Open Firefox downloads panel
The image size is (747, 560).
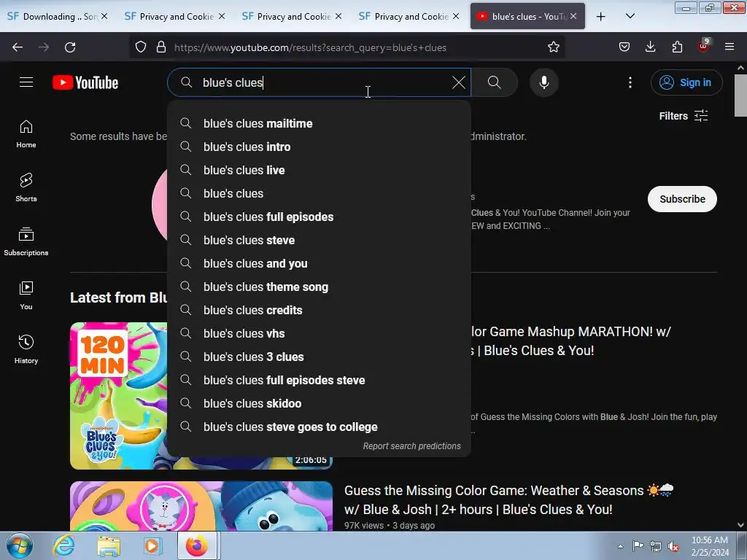click(x=650, y=47)
